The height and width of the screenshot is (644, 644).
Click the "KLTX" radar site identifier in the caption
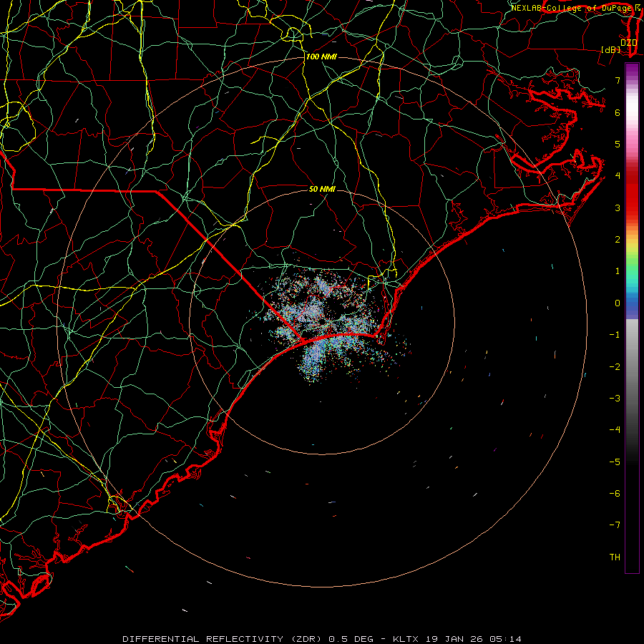406,639
